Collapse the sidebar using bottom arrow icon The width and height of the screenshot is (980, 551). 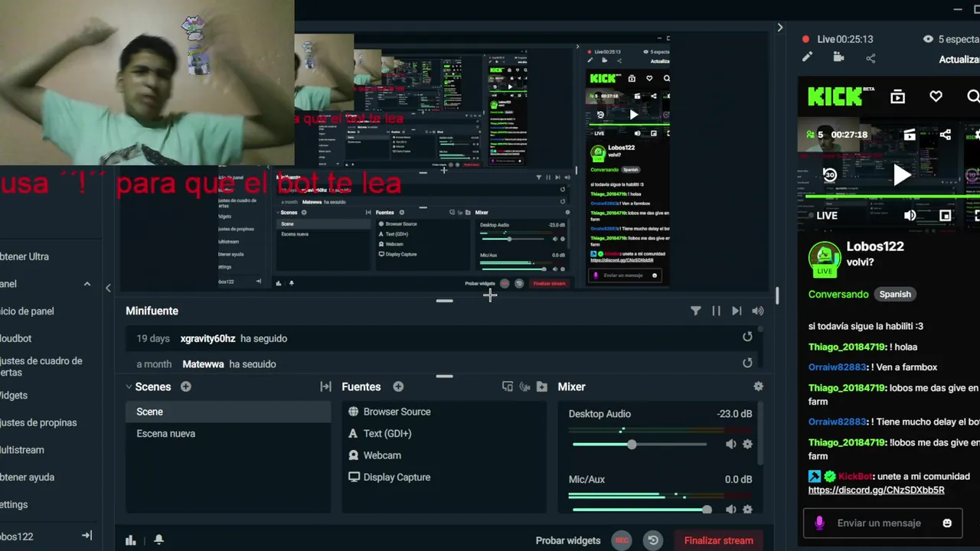[x=87, y=536]
